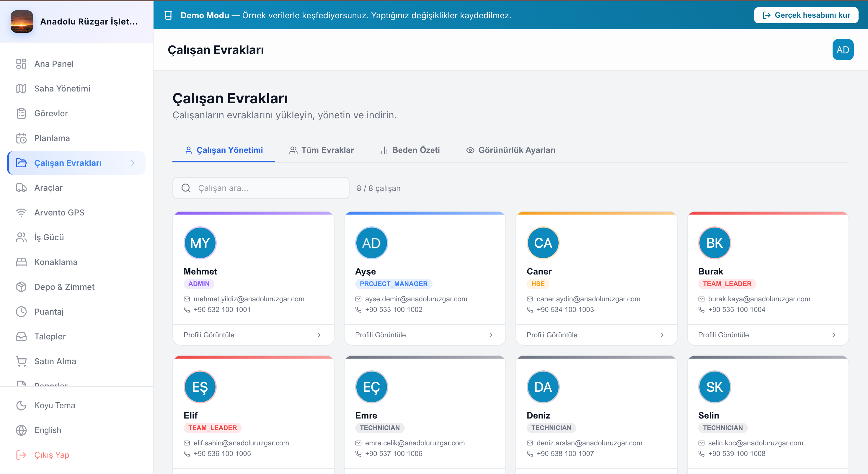Click the Konaklama bed icon
Screen dimensions: 868x474
coord(21,262)
